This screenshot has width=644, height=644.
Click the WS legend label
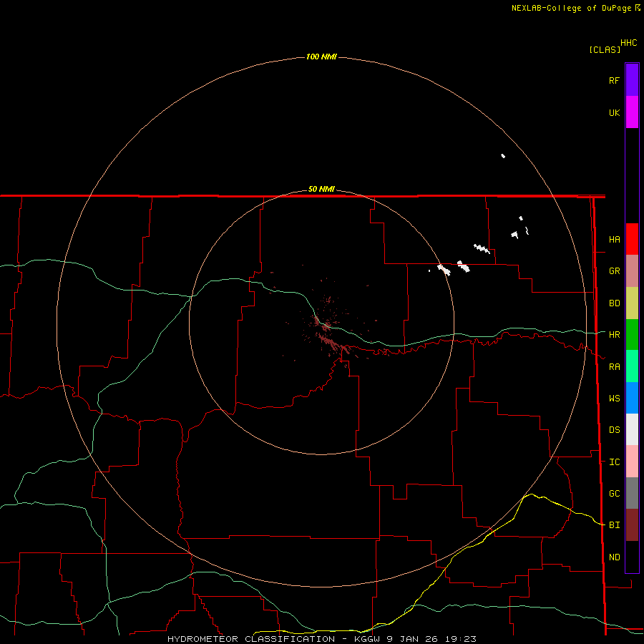tap(614, 398)
